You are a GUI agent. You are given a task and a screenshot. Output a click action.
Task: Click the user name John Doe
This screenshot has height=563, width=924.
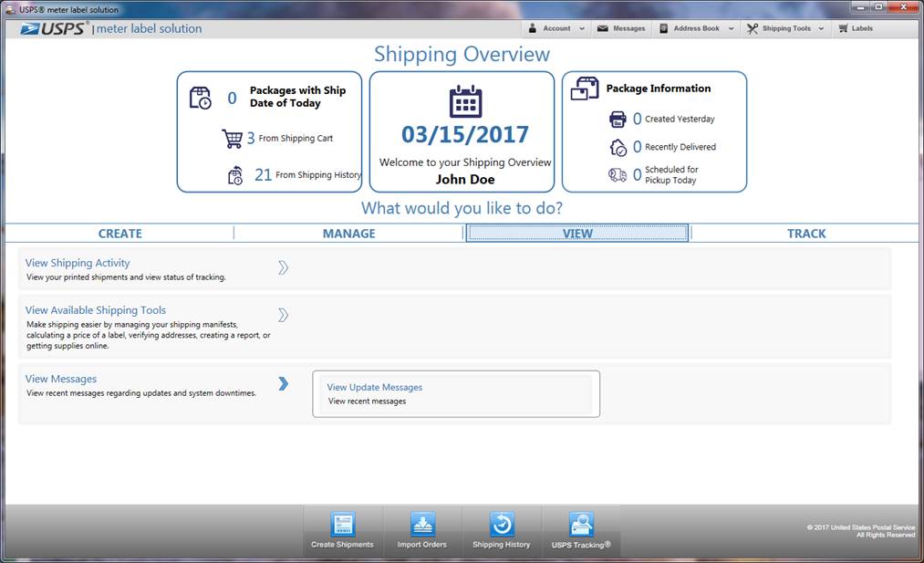pyautogui.click(x=465, y=180)
